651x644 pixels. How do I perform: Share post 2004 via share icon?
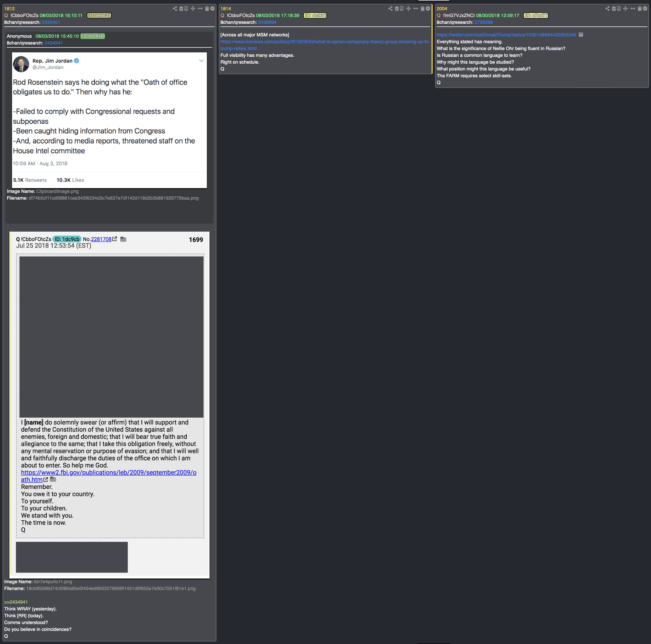click(x=607, y=8)
